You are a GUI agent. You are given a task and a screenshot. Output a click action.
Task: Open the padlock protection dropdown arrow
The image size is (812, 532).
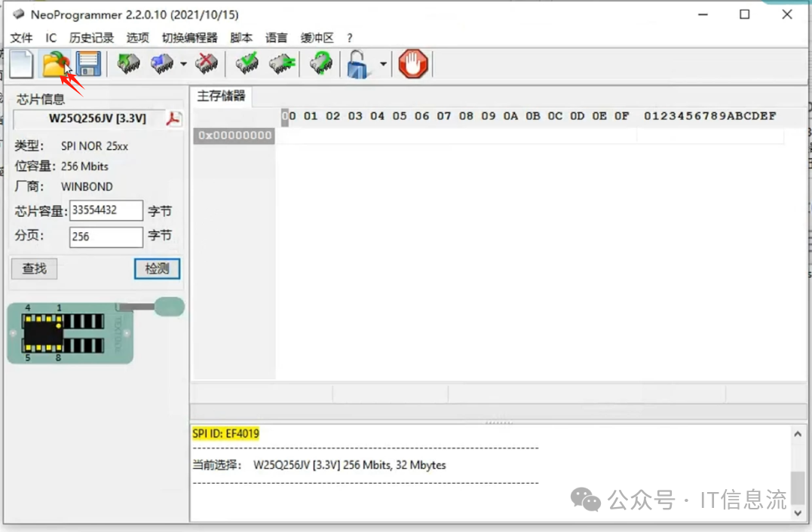click(x=383, y=63)
